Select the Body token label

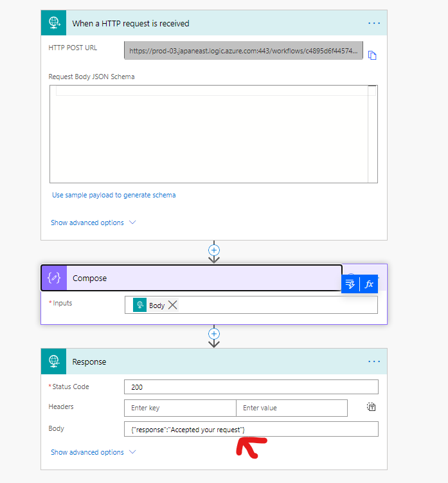click(x=157, y=305)
